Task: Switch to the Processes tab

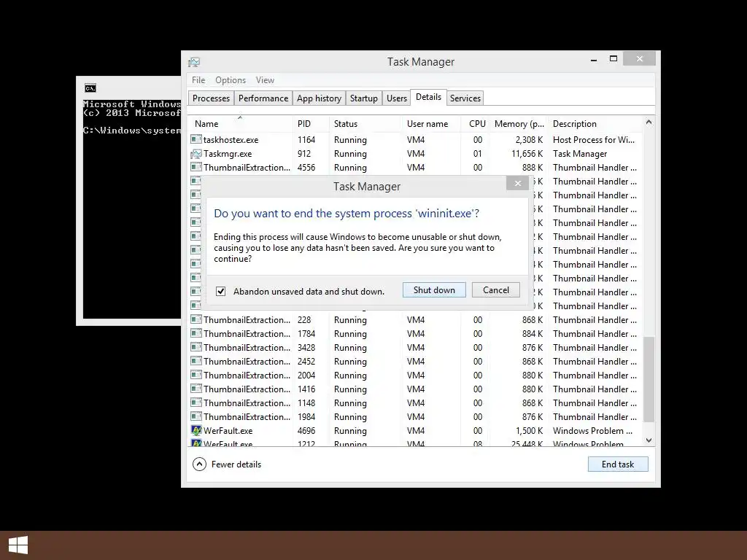Action: point(211,98)
